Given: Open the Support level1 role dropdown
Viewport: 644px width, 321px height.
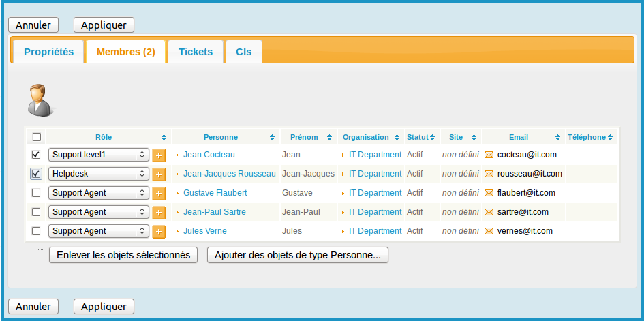Looking at the screenshot, I should click(98, 155).
